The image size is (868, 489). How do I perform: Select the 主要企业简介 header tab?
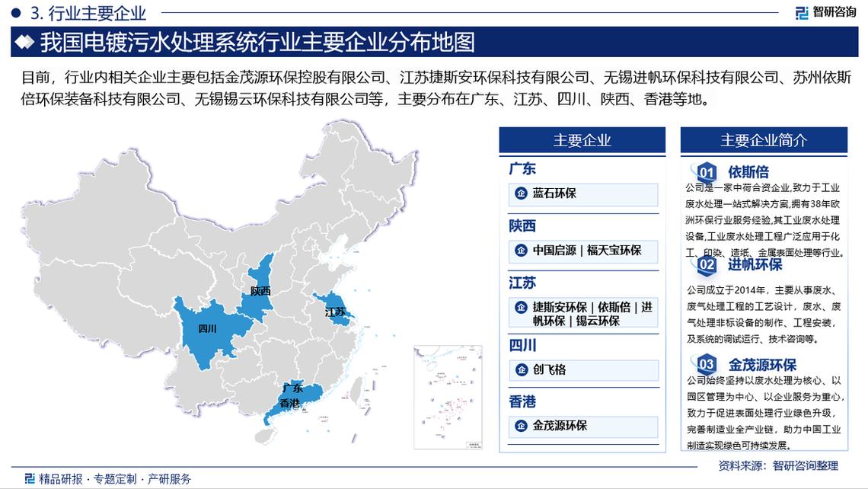pos(764,140)
